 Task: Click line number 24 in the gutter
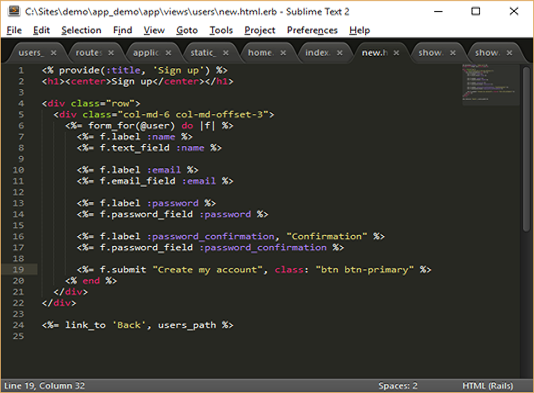18,325
